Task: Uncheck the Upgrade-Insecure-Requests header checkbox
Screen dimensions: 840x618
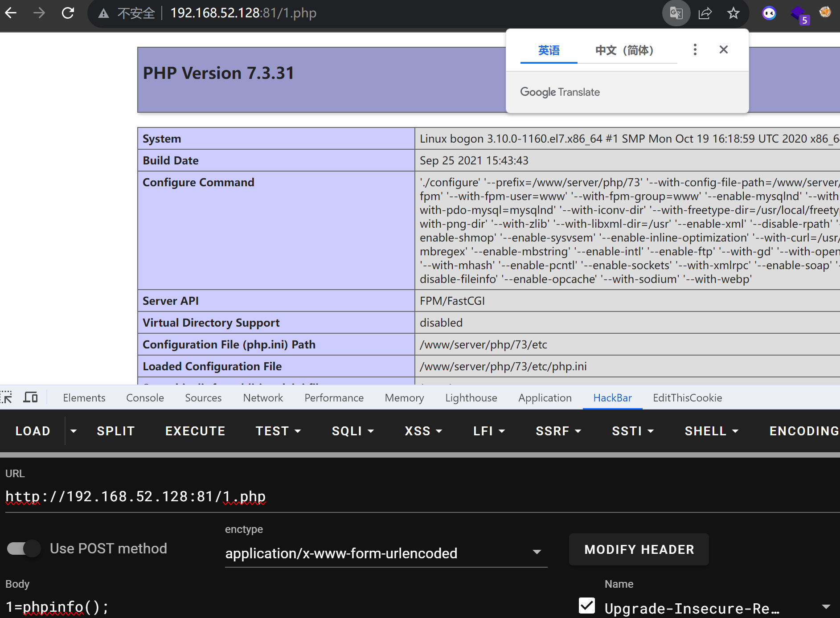Action: pos(586,606)
